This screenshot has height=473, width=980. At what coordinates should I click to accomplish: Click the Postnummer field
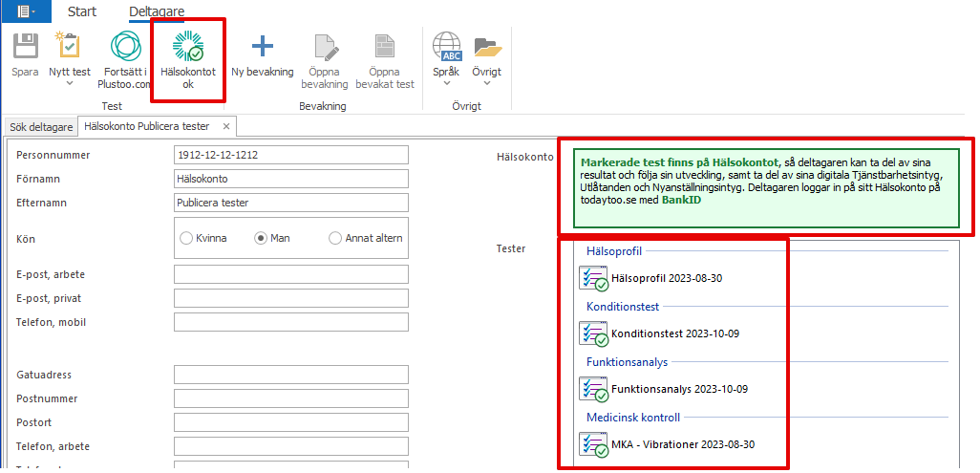pyautogui.click(x=291, y=398)
